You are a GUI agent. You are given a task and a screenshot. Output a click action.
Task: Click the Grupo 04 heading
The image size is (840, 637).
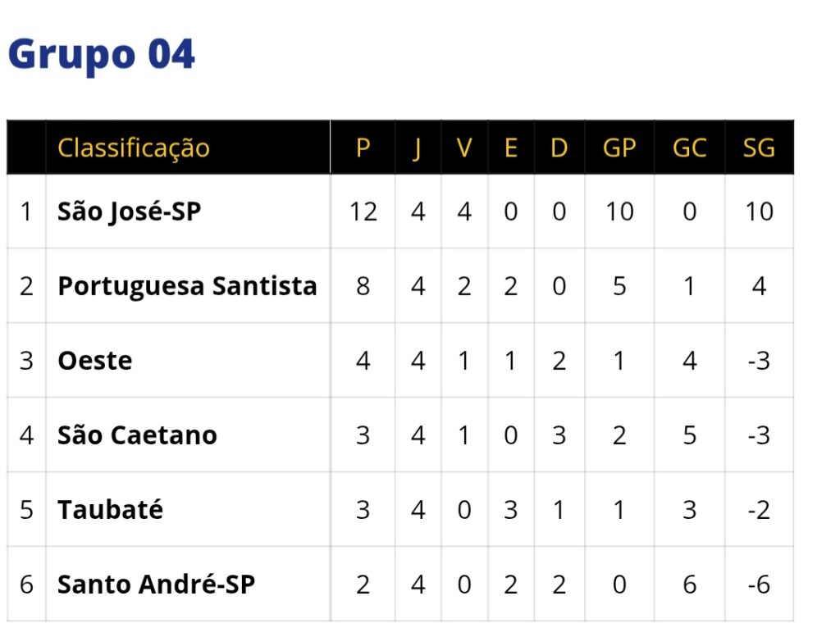[101, 55]
